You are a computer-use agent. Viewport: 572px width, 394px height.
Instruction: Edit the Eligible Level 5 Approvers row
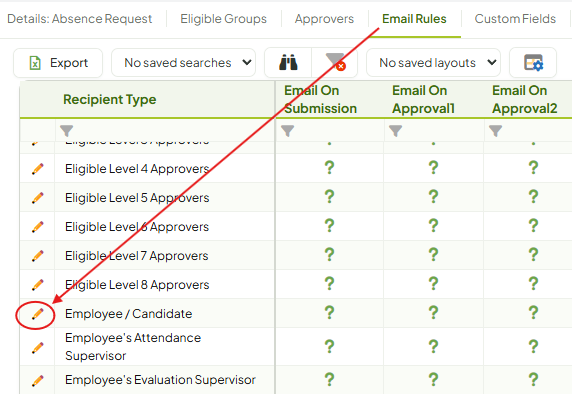(38, 198)
